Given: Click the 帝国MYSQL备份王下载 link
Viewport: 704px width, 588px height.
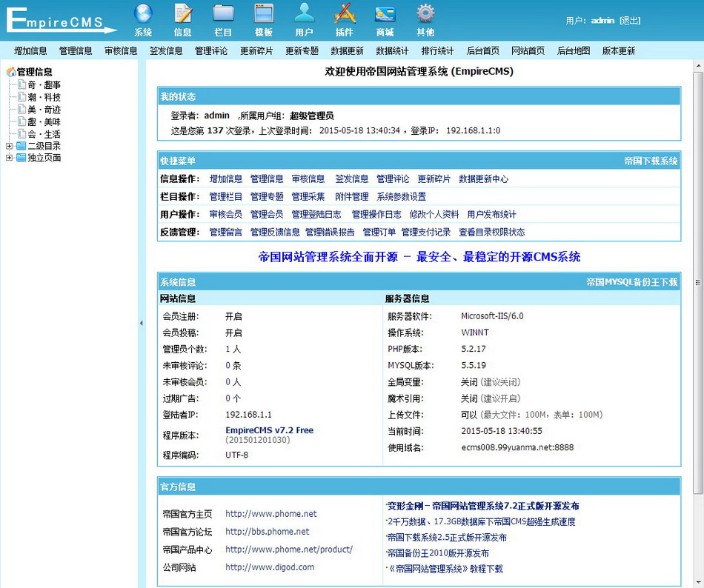Looking at the screenshot, I should (x=631, y=282).
